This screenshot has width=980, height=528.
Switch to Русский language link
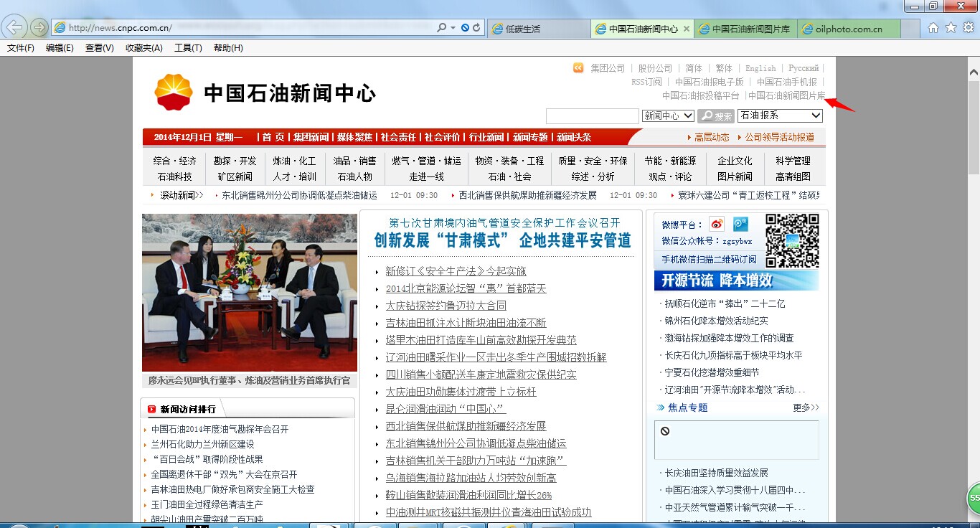tap(804, 68)
